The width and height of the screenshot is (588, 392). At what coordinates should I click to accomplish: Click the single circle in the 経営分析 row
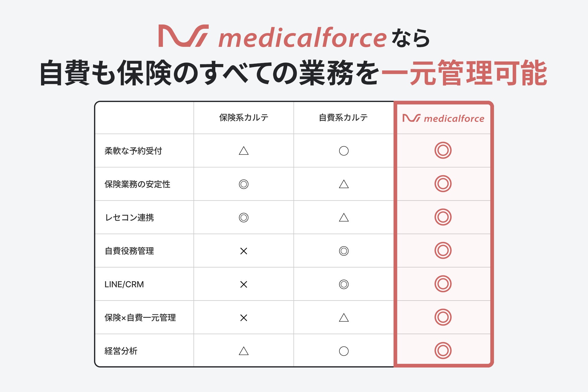pyautogui.click(x=344, y=351)
